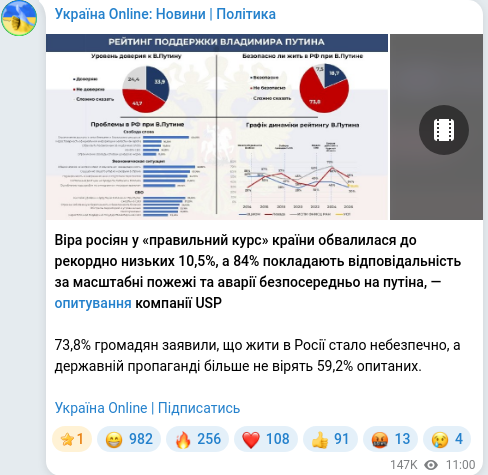
Task: Play the video attachment with film icon
Action: click(444, 130)
